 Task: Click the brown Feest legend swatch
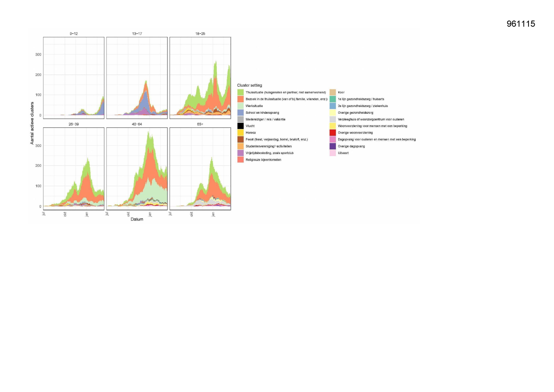pyautogui.click(x=240, y=139)
